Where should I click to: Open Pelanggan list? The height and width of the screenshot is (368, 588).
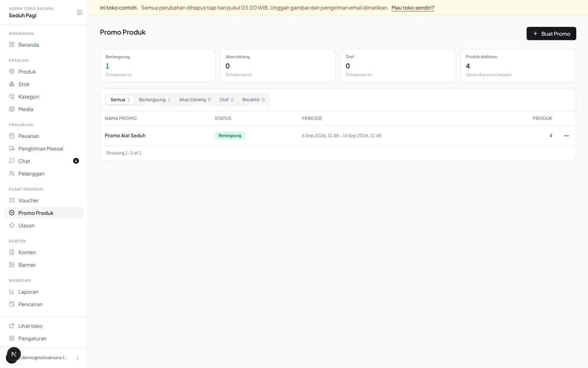click(44, 174)
